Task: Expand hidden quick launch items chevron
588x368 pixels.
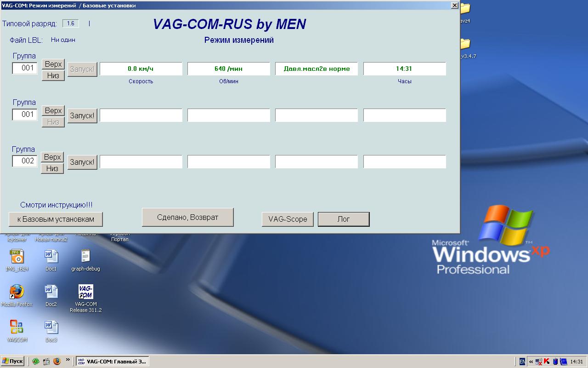Action: click(68, 360)
